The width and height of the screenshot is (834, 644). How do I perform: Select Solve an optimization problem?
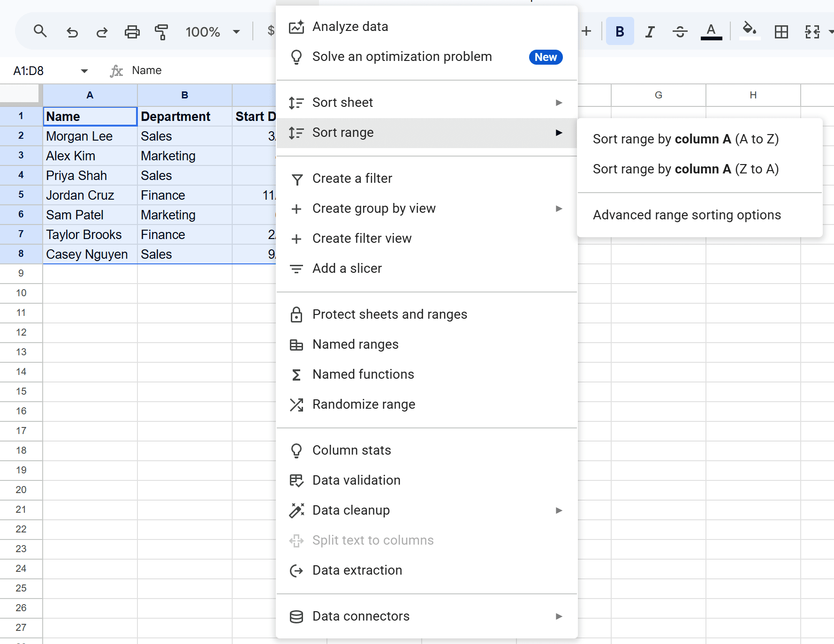[x=427, y=57]
